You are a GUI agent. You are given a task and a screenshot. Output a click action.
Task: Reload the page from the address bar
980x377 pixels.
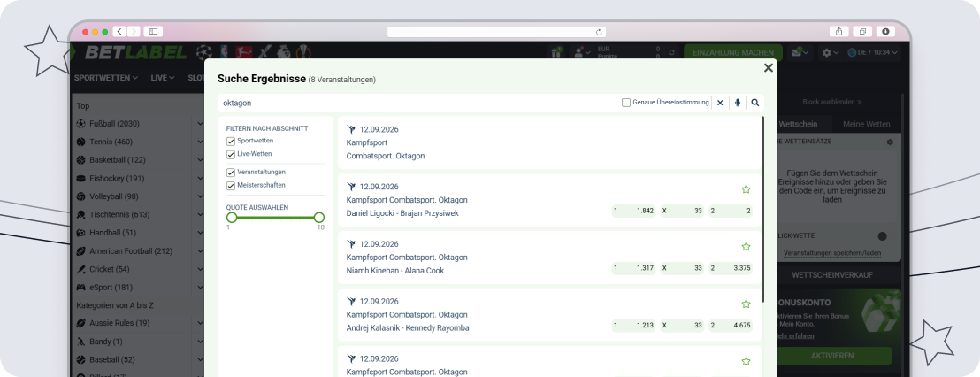599,32
